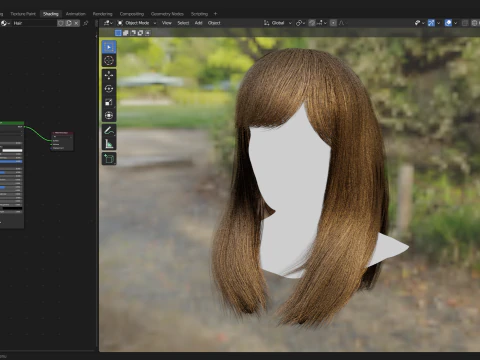Toggle proportional editing

[333, 23]
